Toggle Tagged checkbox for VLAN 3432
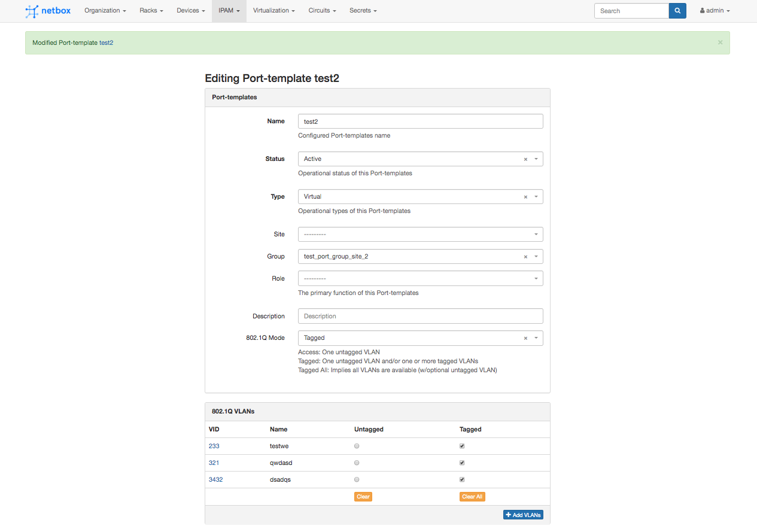Viewport: 757px width, 532px height. click(462, 479)
